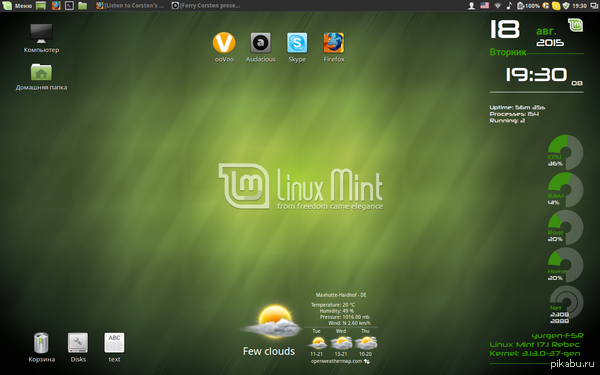Click the openweathermap.com link text

336,361
